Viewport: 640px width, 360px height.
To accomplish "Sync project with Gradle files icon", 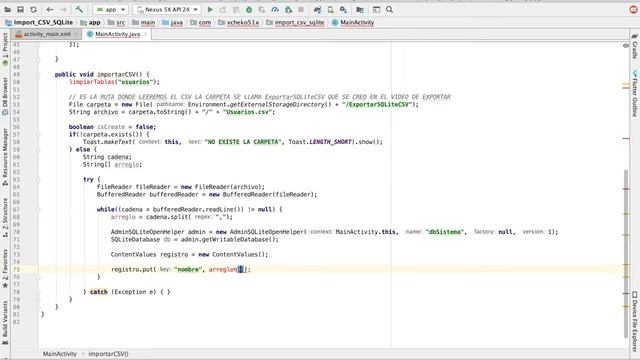I will click(318, 9).
